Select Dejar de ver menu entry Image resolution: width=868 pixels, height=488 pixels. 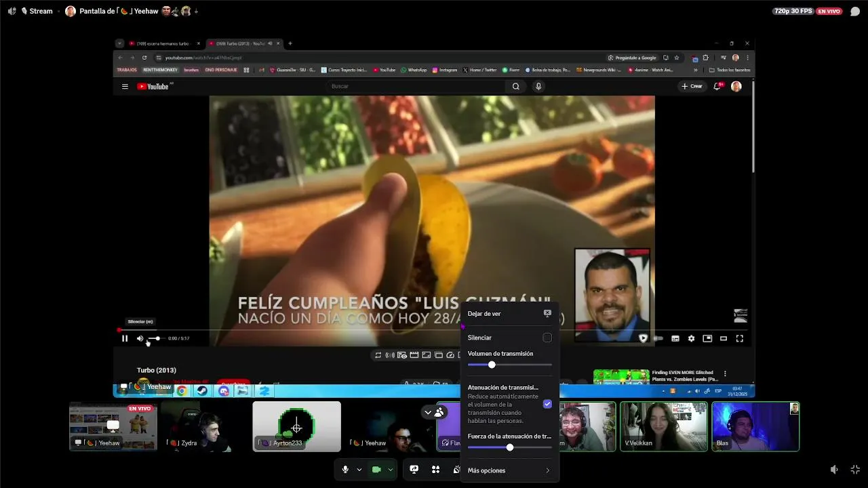tap(509, 314)
